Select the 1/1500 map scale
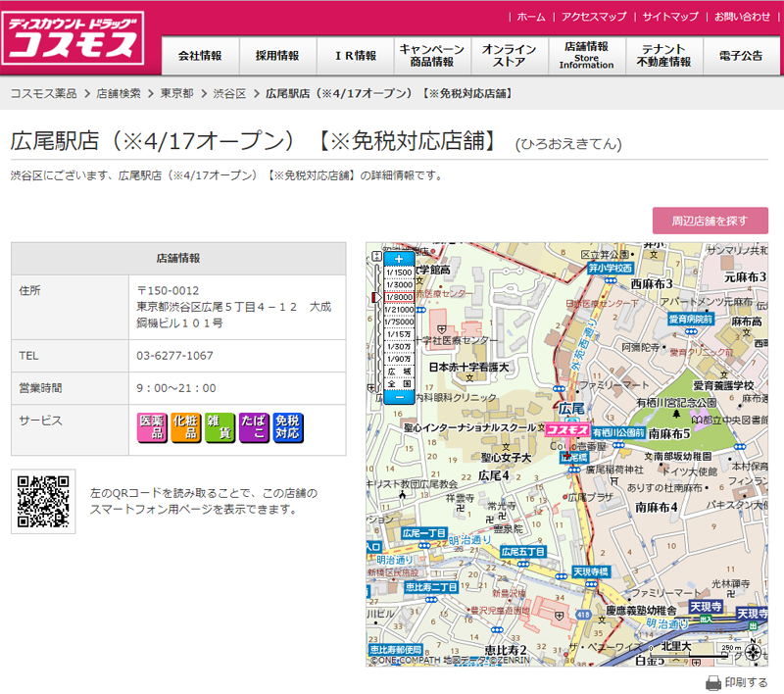The width and height of the screenshot is (784, 694). click(x=398, y=272)
